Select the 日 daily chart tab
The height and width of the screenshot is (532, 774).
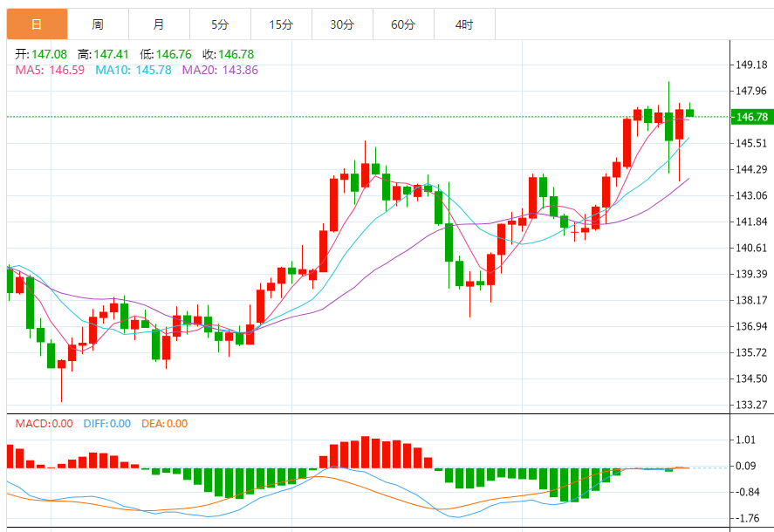[x=37, y=24]
